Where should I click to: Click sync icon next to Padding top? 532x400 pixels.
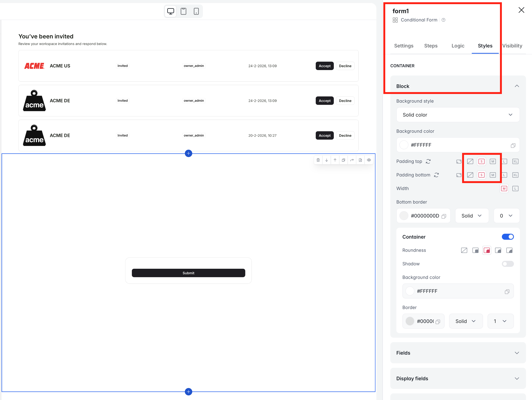coord(428,161)
